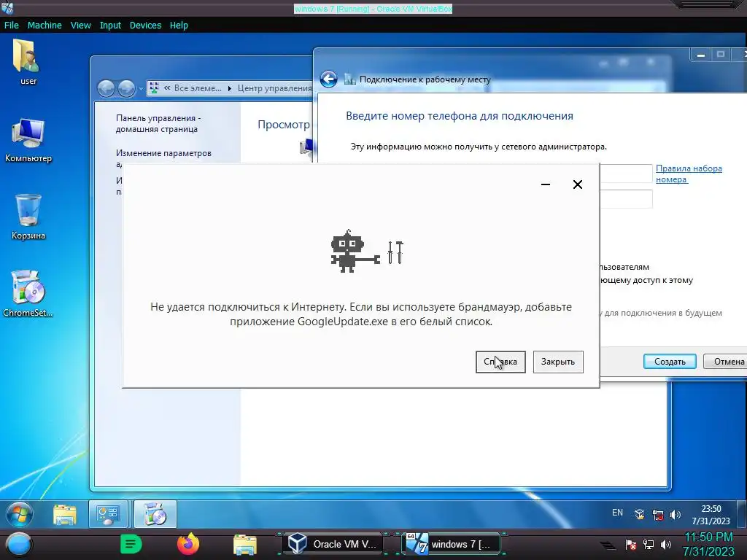Click the phone number input field
747x560 pixels.
tap(626, 174)
